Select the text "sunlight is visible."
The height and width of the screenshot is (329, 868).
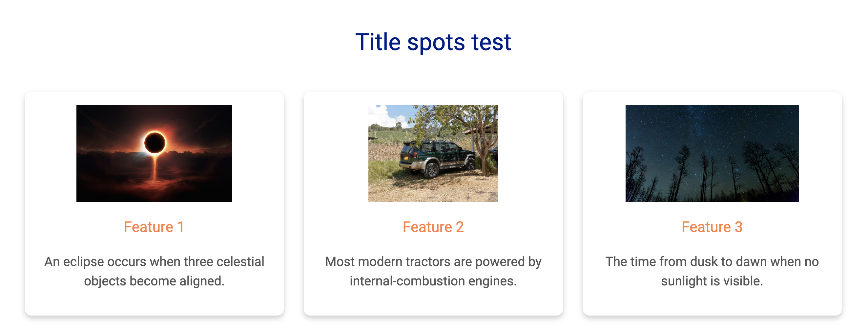(x=712, y=281)
